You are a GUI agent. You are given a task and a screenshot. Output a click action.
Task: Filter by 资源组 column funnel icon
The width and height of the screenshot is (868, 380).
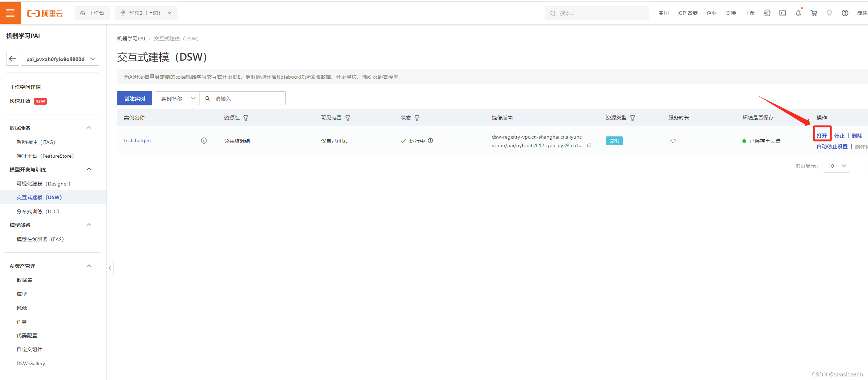point(246,118)
